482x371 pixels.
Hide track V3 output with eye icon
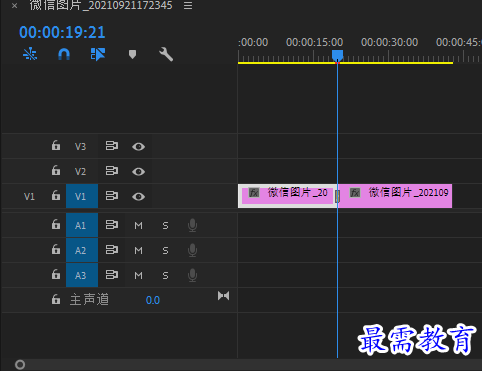138,147
